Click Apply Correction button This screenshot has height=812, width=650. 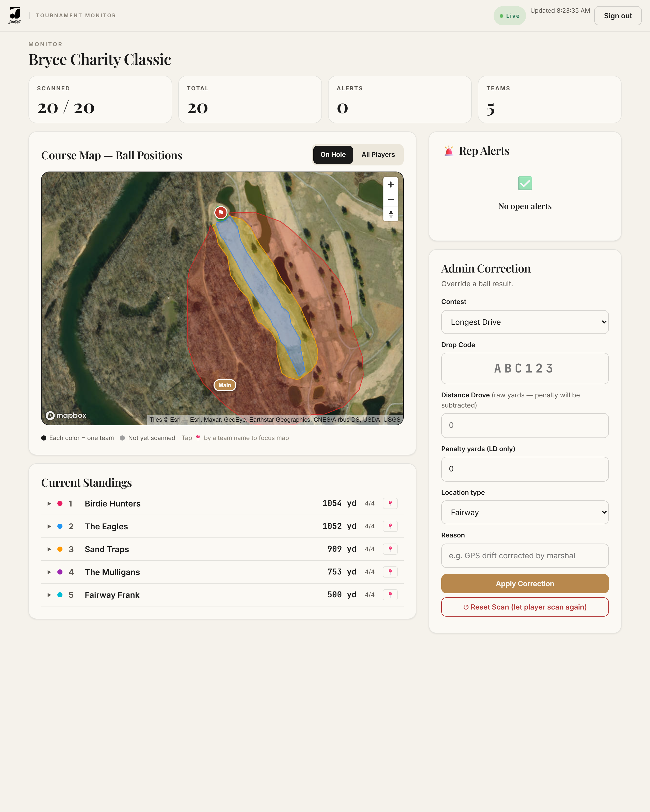click(525, 583)
